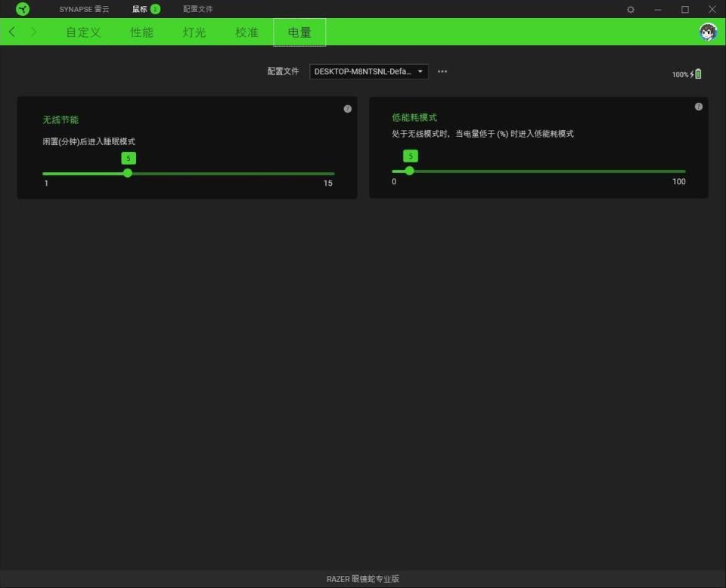Open SYNAPSE 雷云 top menu
The height and width of the screenshot is (588, 726).
[84, 9]
